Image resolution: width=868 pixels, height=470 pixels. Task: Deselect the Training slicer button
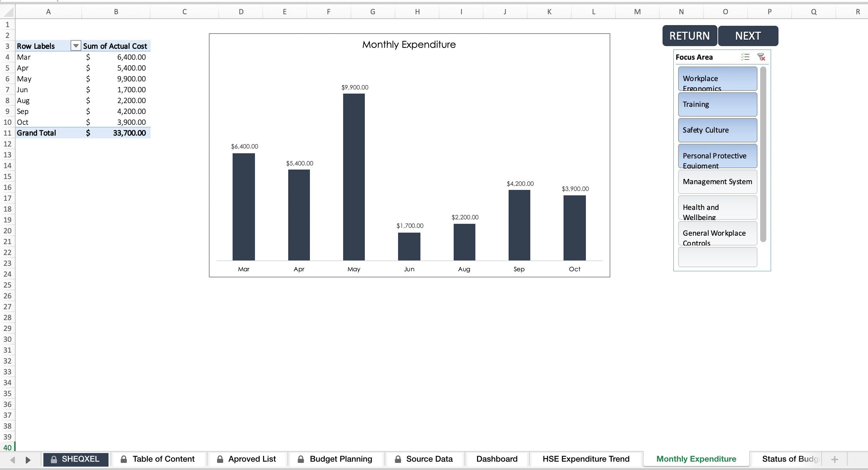tap(717, 104)
